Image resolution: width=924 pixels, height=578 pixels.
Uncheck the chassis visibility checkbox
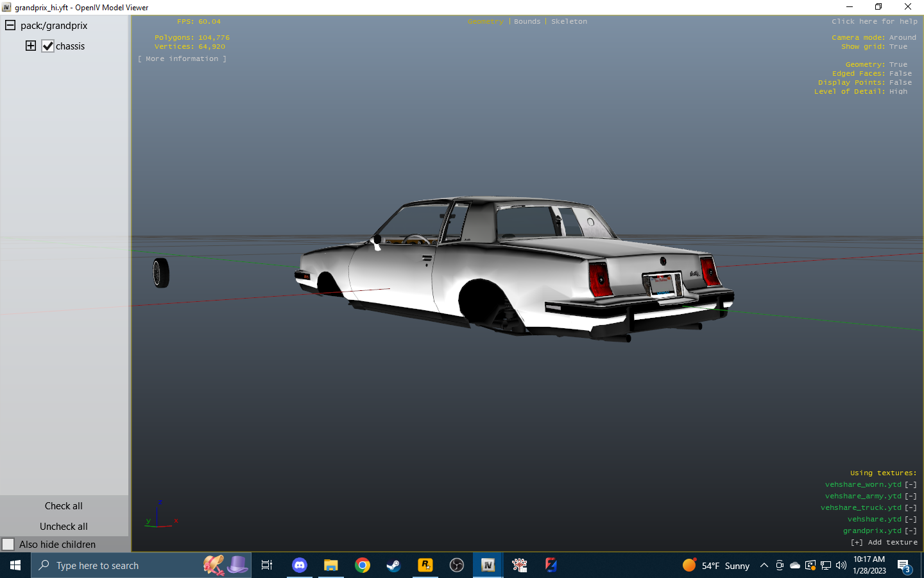click(x=48, y=46)
